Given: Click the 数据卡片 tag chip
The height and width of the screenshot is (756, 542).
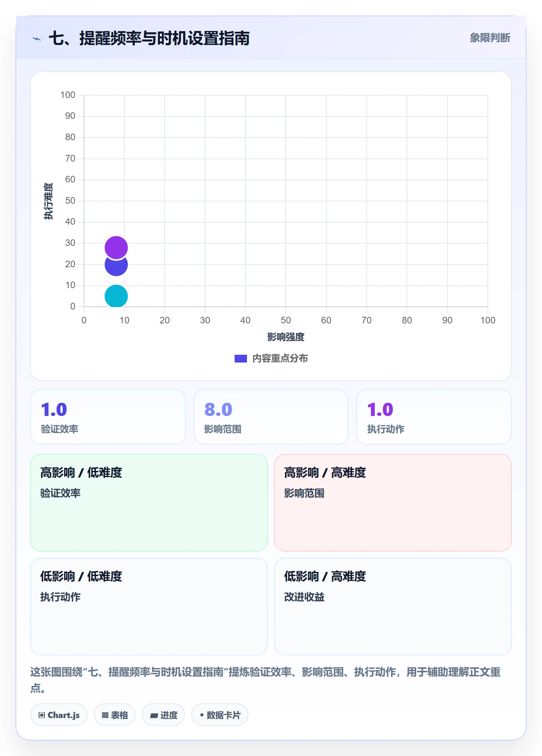Looking at the screenshot, I should (220, 715).
